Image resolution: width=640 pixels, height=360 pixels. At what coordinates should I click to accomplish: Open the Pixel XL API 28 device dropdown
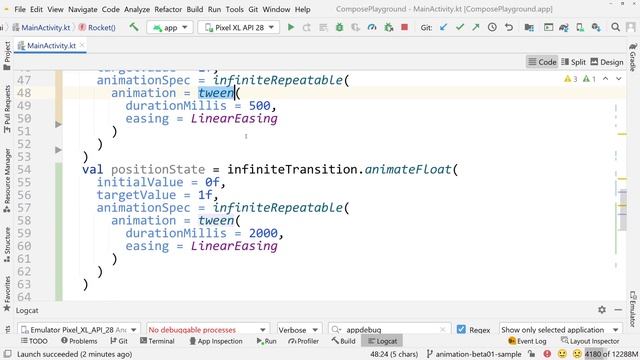[x=239, y=27]
